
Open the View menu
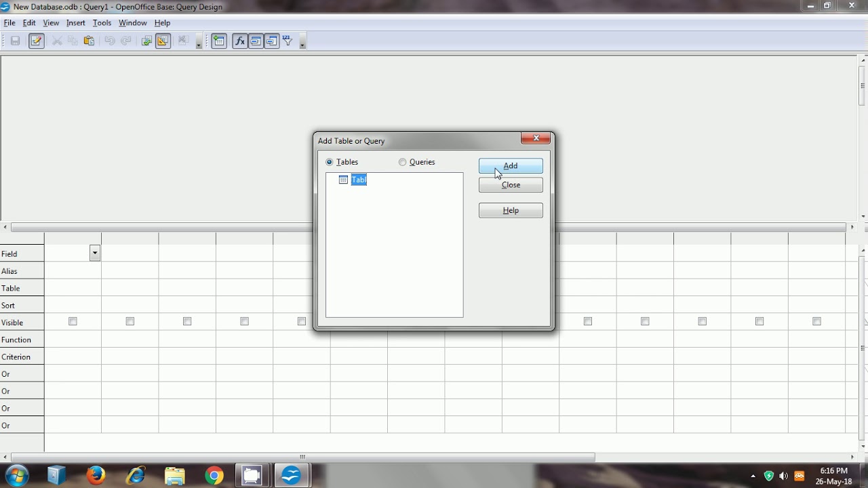click(x=51, y=22)
